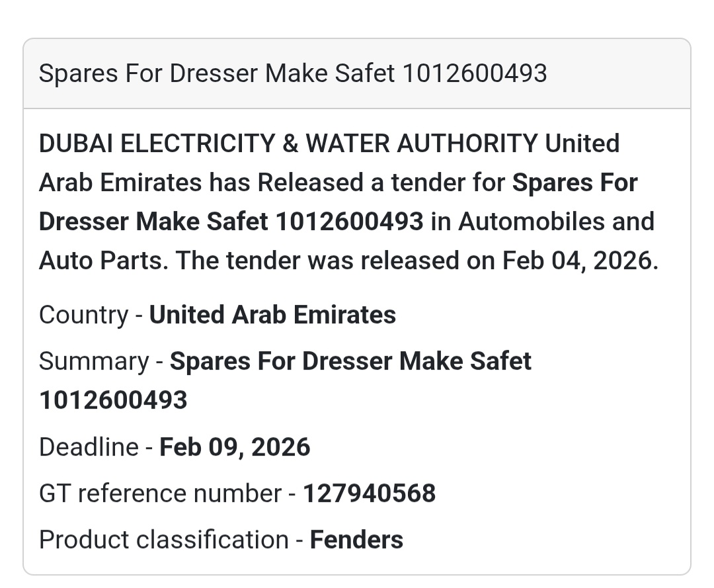
Task: Click the "GT reference number" label
Action: 160,493
